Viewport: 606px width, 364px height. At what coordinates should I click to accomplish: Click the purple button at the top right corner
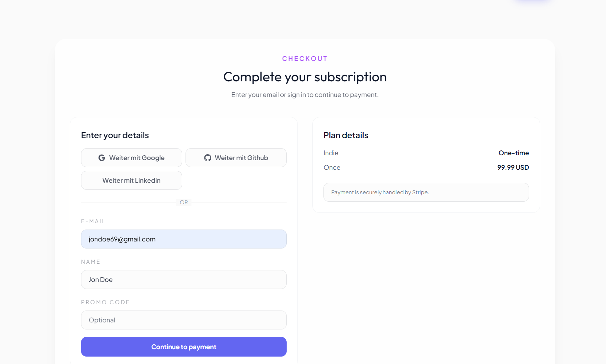click(532, 1)
